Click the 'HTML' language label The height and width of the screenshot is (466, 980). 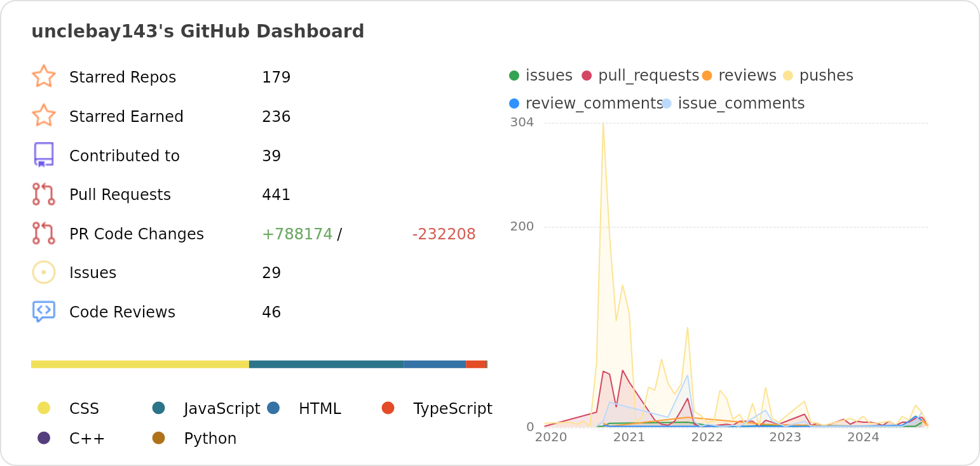(320, 408)
